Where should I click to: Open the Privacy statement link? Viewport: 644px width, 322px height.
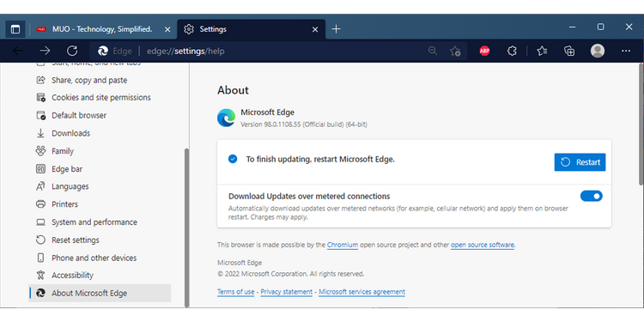pyautogui.click(x=286, y=292)
